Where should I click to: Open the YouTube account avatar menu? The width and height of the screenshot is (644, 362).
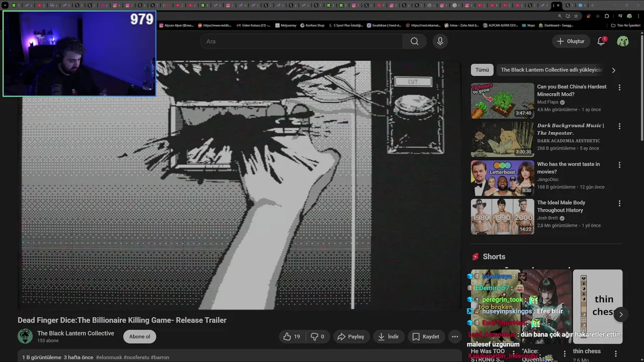coord(623,41)
